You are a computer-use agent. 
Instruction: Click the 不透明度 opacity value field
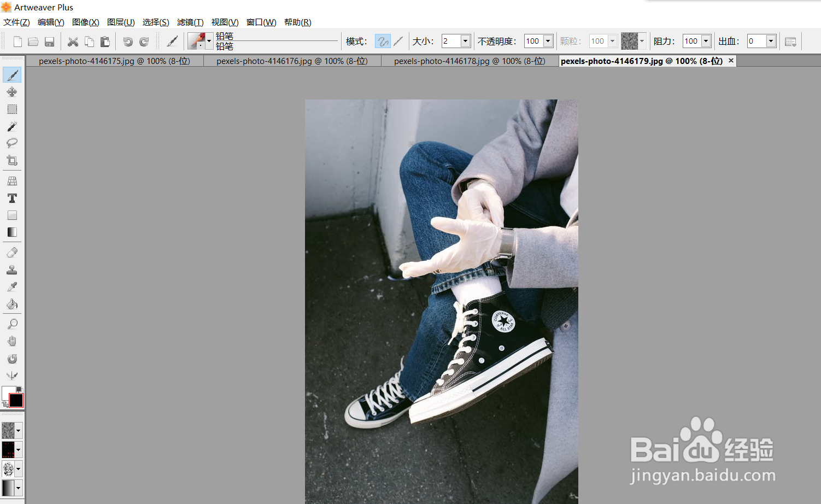(x=533, y=41)
